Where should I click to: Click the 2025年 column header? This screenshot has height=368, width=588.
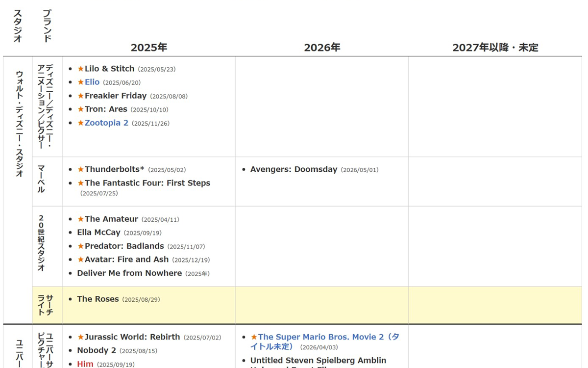148,48
